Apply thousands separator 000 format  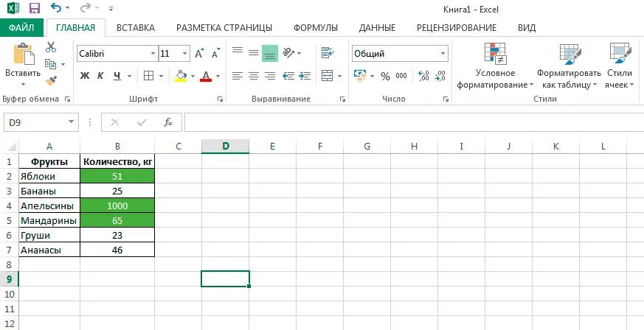401,76
